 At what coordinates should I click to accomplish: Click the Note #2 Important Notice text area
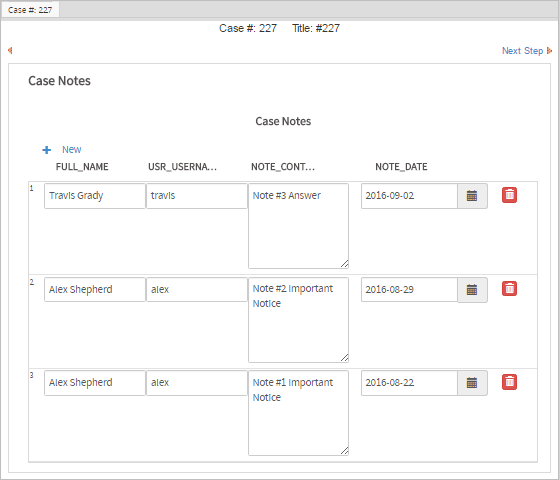pos(298,320)
